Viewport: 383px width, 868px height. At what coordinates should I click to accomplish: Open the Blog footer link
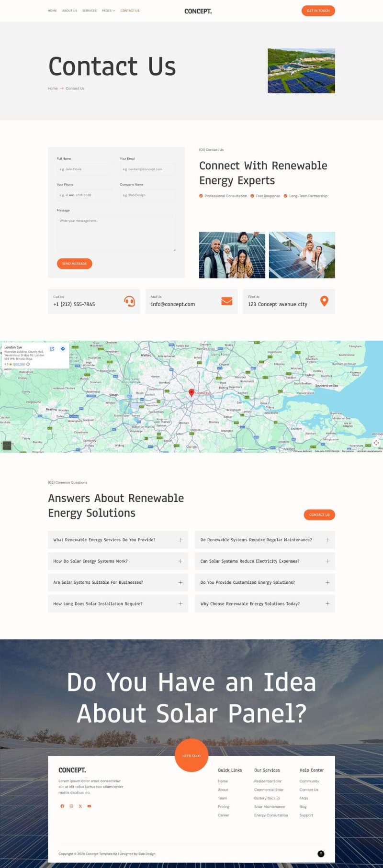point(303,807)
